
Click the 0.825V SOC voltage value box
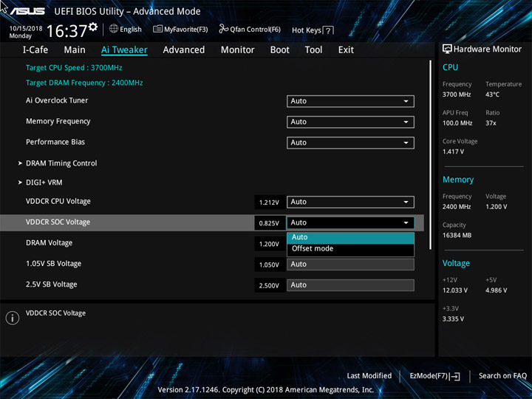(x=270, y=223)
